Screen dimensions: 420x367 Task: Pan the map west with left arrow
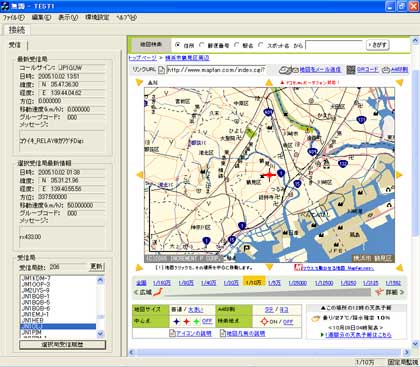(x=140, y=175)
